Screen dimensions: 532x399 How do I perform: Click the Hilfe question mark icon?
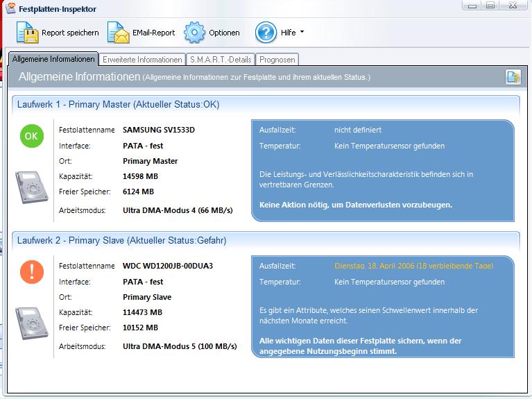pyautogui.click(x=266, y=32)
